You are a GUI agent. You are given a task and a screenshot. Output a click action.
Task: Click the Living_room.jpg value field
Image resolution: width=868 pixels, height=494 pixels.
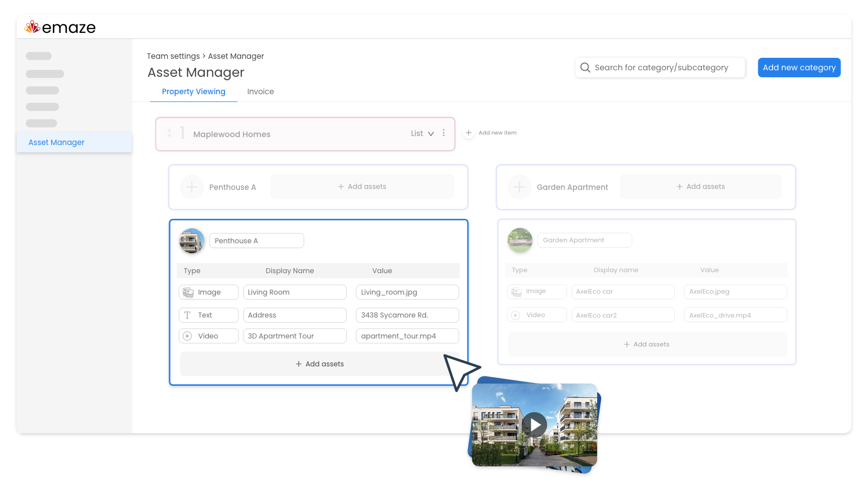click(x=408, y=292)
